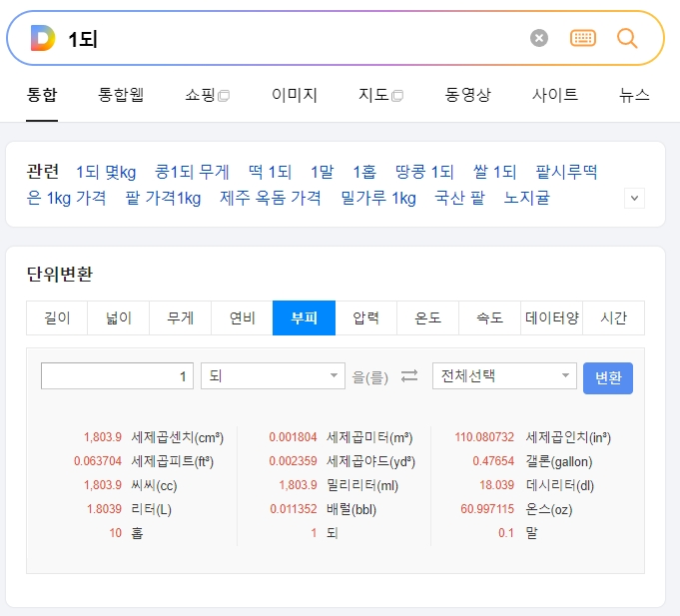Click the 단위변환 section heading
Viewport: 680px width, 616px height.
point(60,274)
